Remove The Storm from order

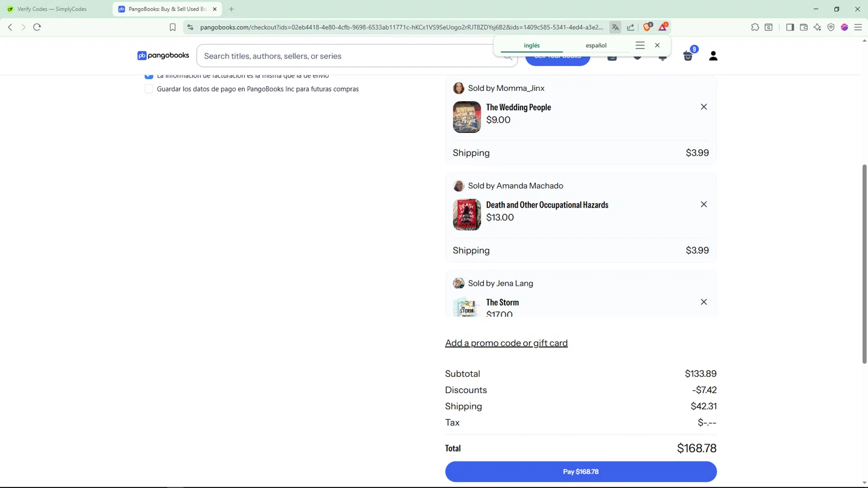click(704, 302)
